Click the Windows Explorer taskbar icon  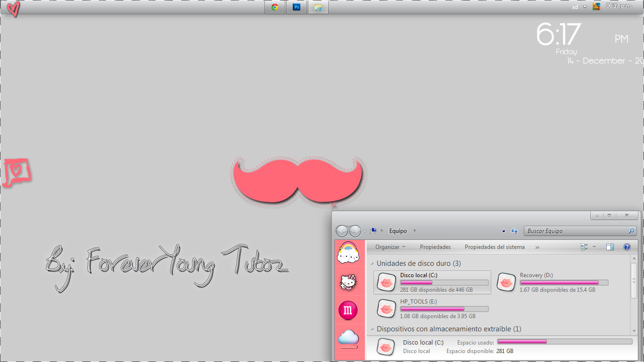click(x=318, y=7)
